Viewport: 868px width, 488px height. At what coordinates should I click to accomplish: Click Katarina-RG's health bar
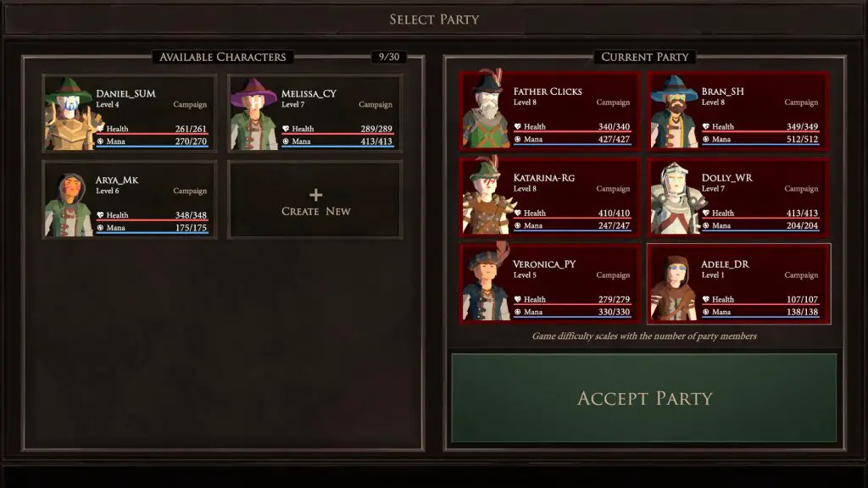coord(572,218)
